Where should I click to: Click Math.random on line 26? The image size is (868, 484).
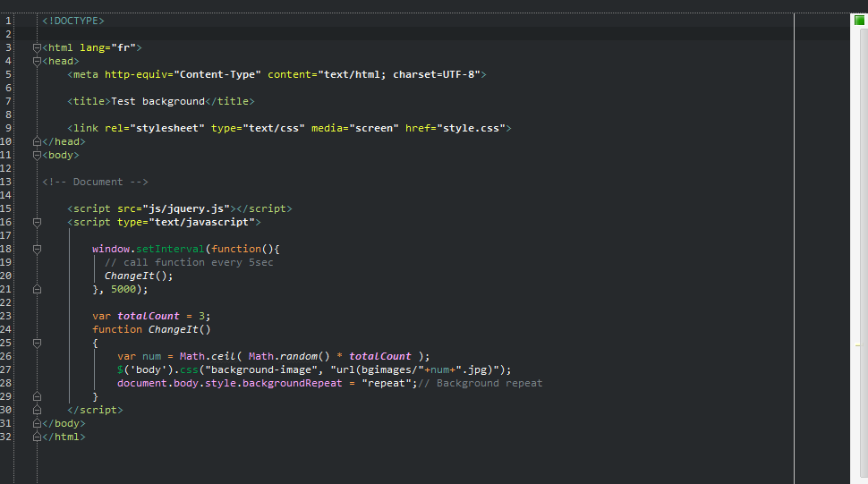pyautogui.click(x=283, y=356)
